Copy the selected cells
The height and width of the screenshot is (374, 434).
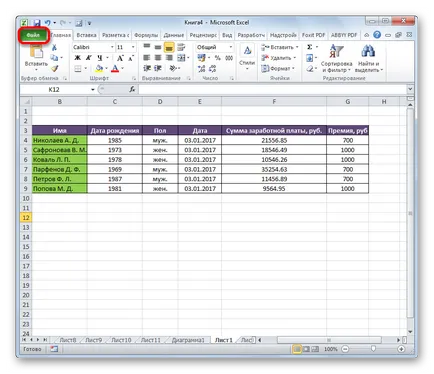pos(54,58)
